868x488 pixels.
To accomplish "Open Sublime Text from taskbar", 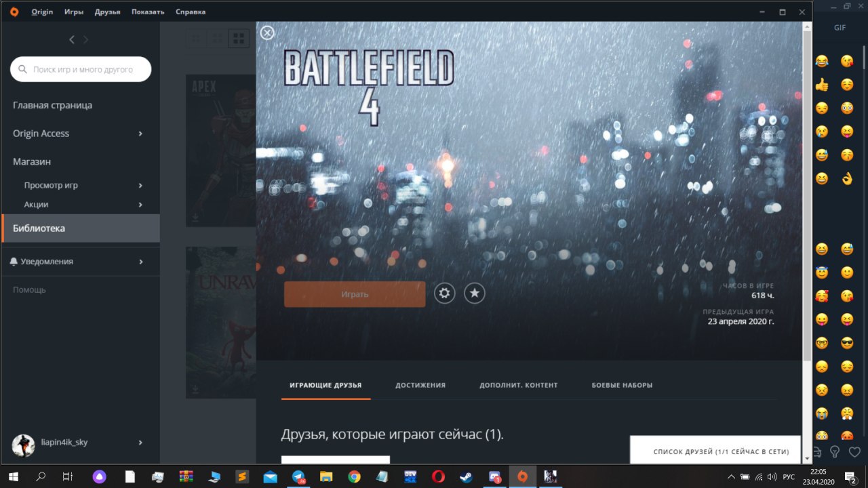I will [x=243, y=476].
